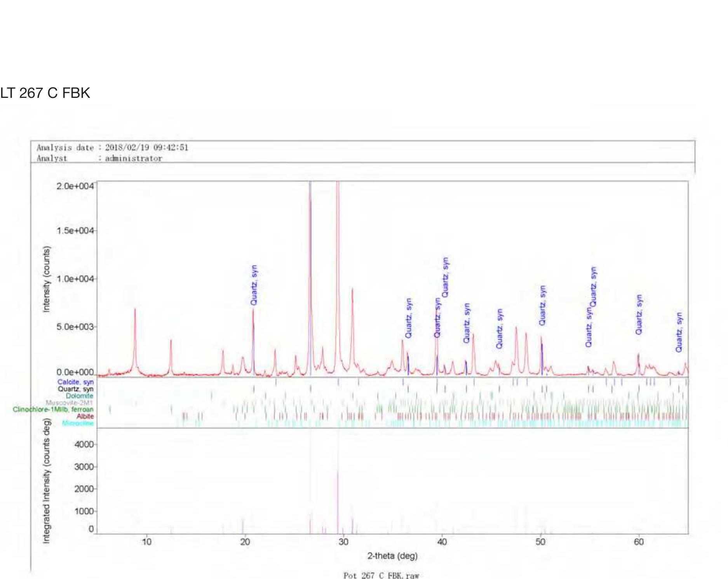Click the 2-theta (deg) axis title
Screen dimensions: 728x579
click(392, 556)
